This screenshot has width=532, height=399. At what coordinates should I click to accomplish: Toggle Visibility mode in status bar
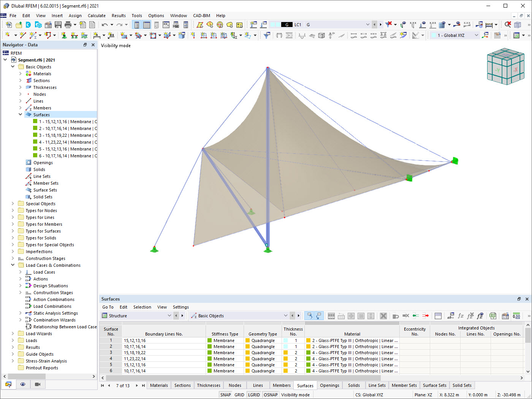(x=295, y=395)
